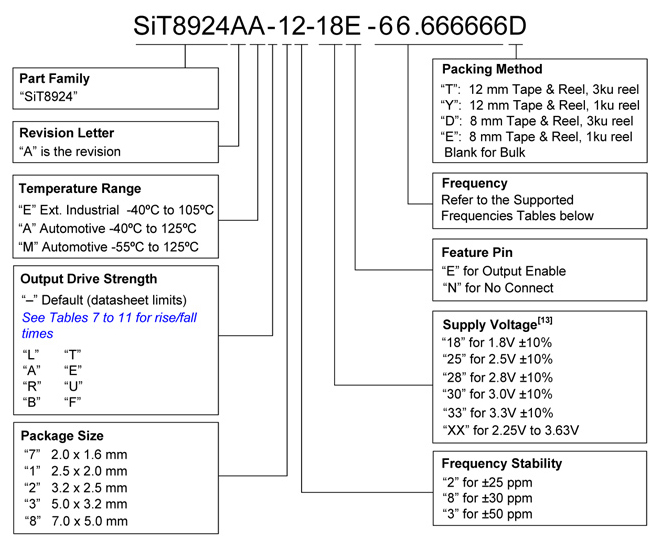
Task: Select the "Feature Pin" heading
Action: (x=477, y=252)
